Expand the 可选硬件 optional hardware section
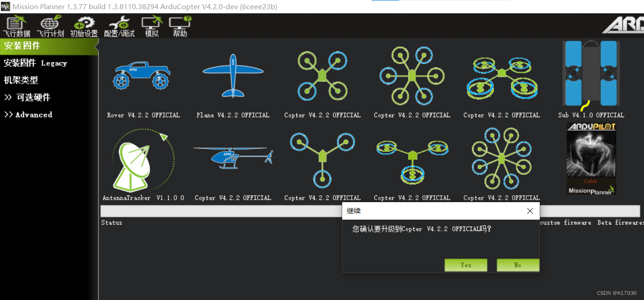The width and height of the screenshot is (644, 300). [27, 97]
